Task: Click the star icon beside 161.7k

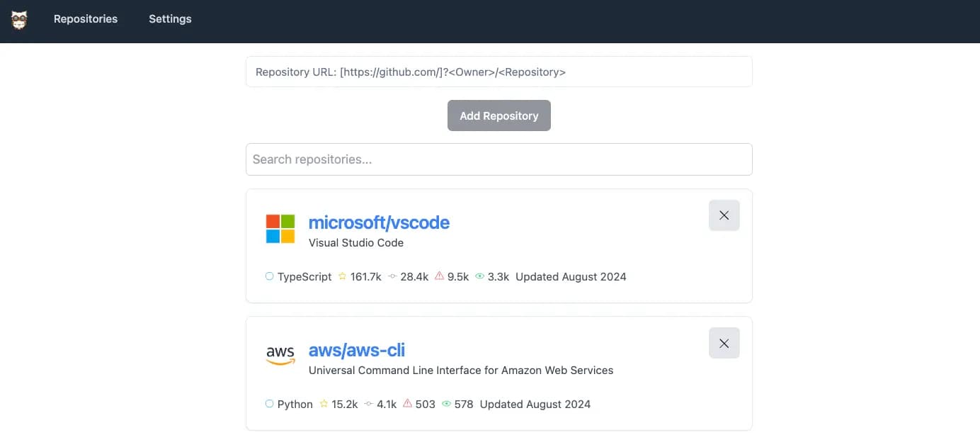Action: pos(342,276)
